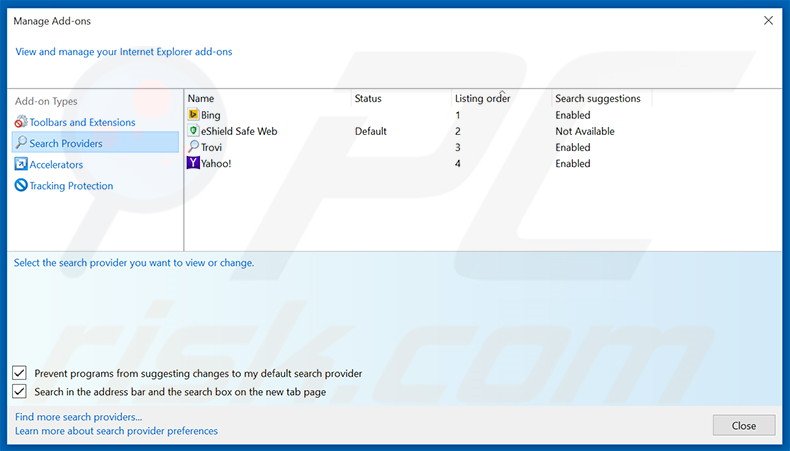The height and width of the screenshot is (451, 790).
Task: Click Enabled suggestions in Bing row
Action: pos(572,115)
